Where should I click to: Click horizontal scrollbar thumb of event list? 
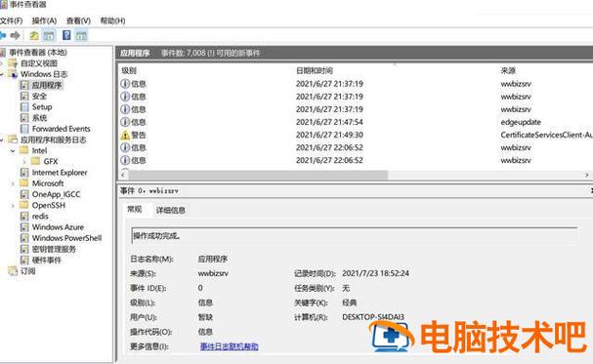point(259,175)
